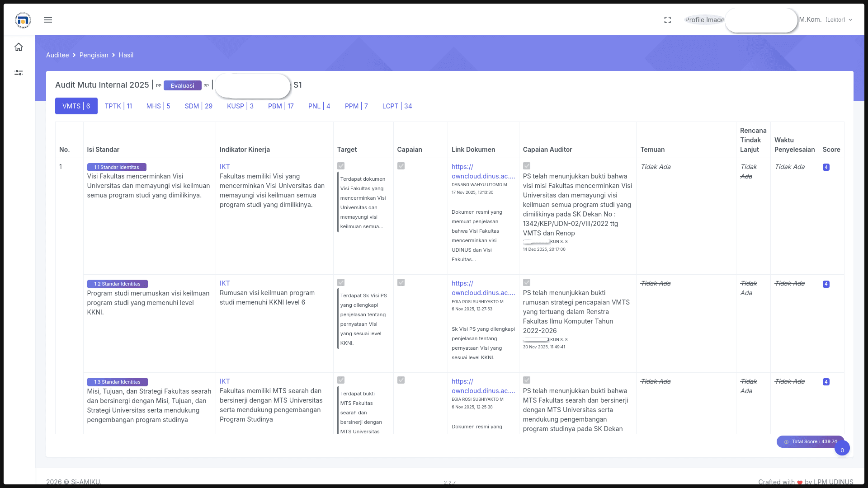This screenshot has width=868, height=488.
Task: Enter fullscreen mode with expand icon
Action: click(x=667, y=20)
